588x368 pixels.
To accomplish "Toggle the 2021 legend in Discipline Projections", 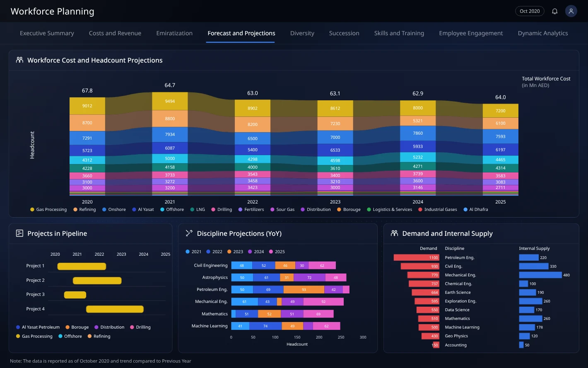I will (x=193, y=252).
